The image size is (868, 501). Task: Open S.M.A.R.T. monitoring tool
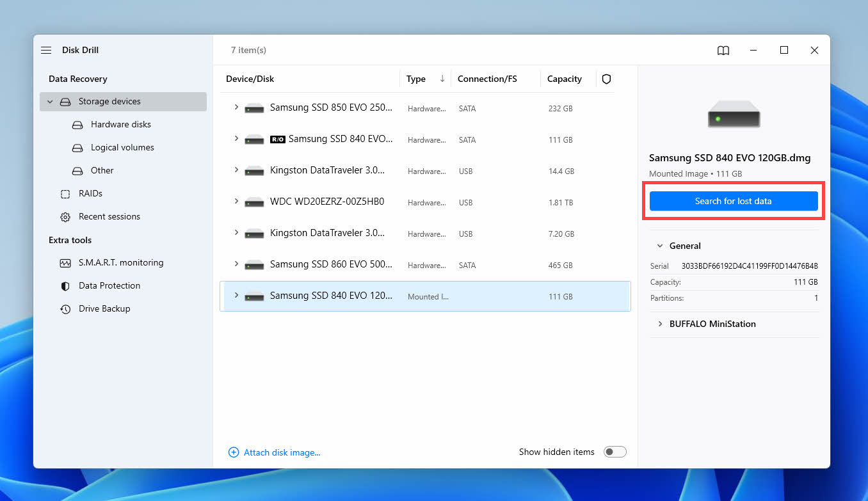121,263
